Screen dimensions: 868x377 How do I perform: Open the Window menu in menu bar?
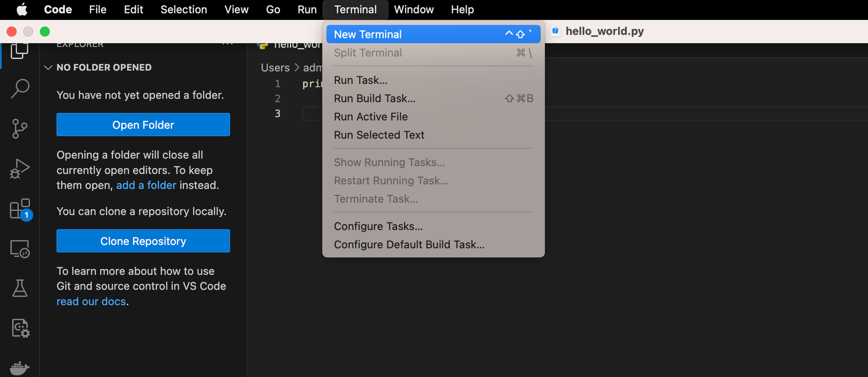pos(414,9)
